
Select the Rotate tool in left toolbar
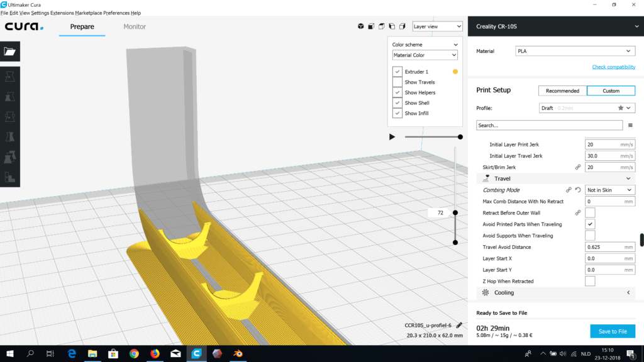point(10,116)
